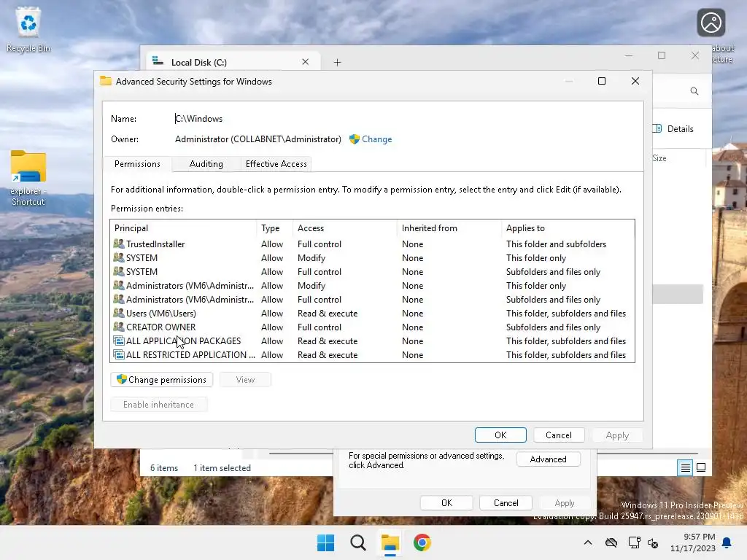The width and height of the screenshot is (747, 560).
Task: Select the Permissions tab
Action: (137, 164)
